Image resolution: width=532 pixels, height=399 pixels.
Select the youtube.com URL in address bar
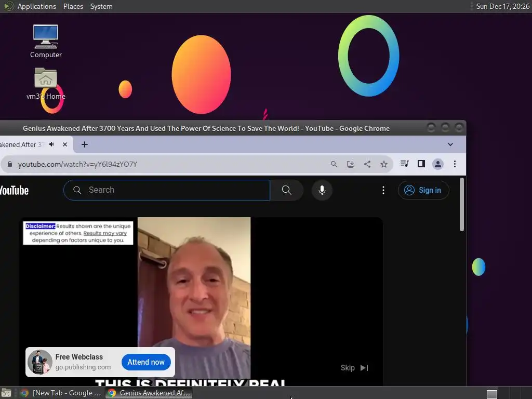coord(77,164)
